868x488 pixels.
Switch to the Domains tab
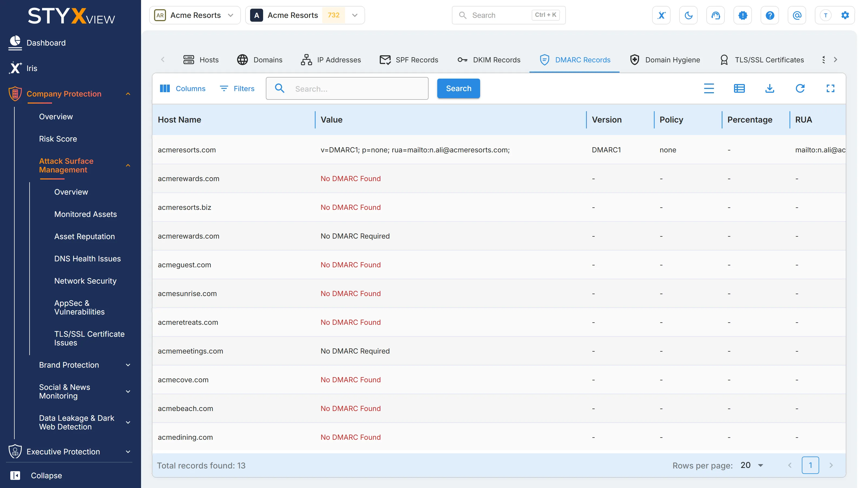[x=260, y=60]
